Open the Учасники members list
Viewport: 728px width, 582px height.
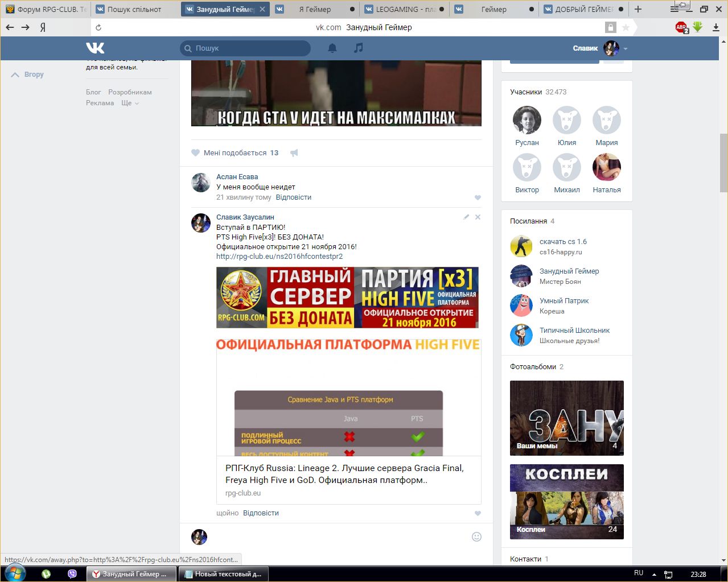tap(526, 92)
